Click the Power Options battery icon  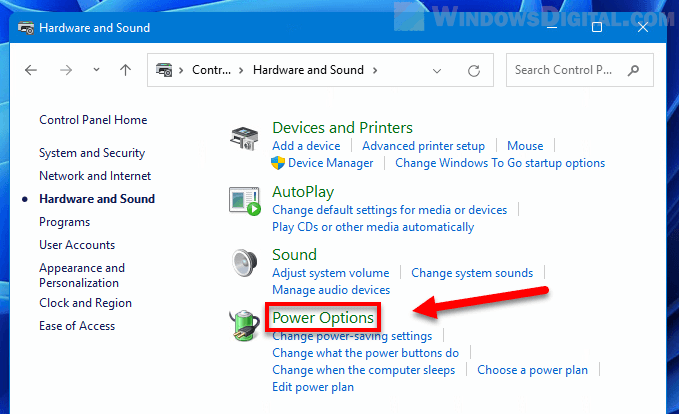click(244, 326)
